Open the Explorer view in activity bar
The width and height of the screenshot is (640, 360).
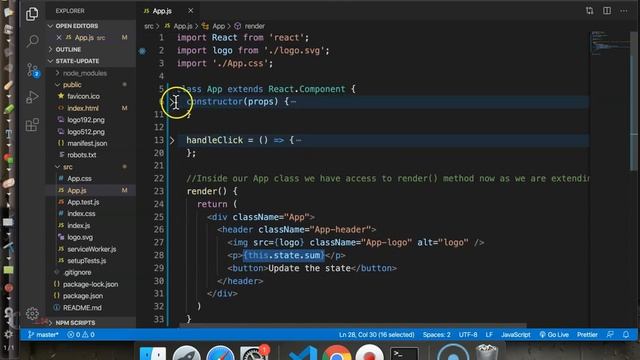[x=32, y=14]
